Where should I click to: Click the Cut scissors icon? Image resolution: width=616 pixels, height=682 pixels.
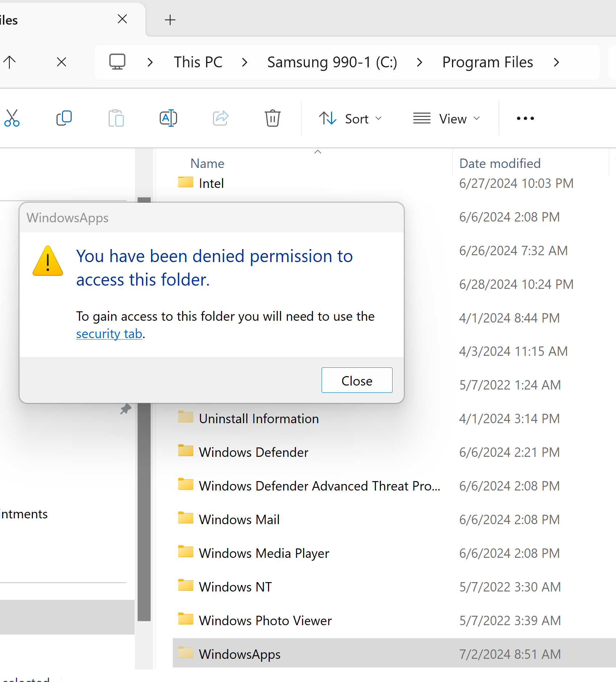tap(12, 118)
